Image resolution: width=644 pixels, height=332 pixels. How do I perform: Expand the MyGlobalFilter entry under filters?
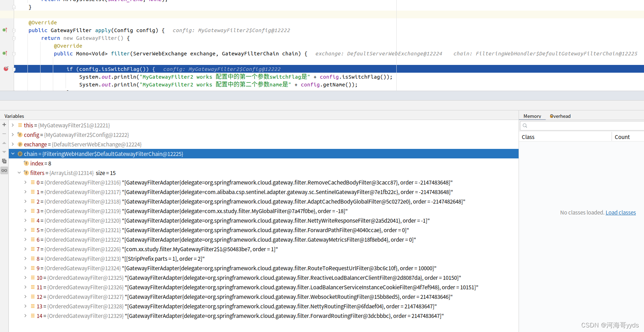(x=25, y=211)
